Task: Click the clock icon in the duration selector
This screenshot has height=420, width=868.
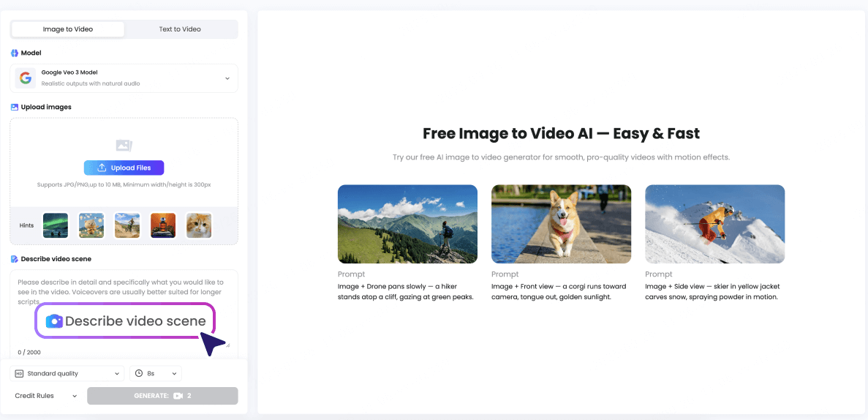Action: pyautogui.click(x=139, y=373)
